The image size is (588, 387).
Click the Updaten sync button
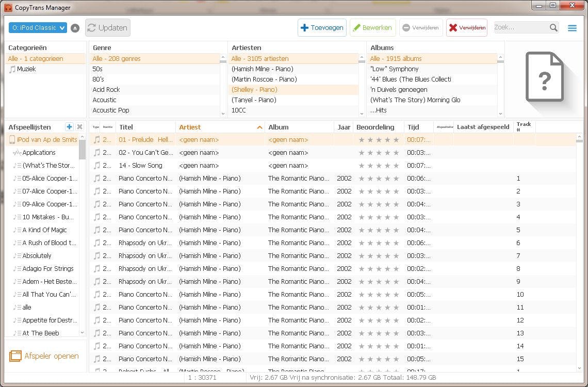click(x=108, y=28)
